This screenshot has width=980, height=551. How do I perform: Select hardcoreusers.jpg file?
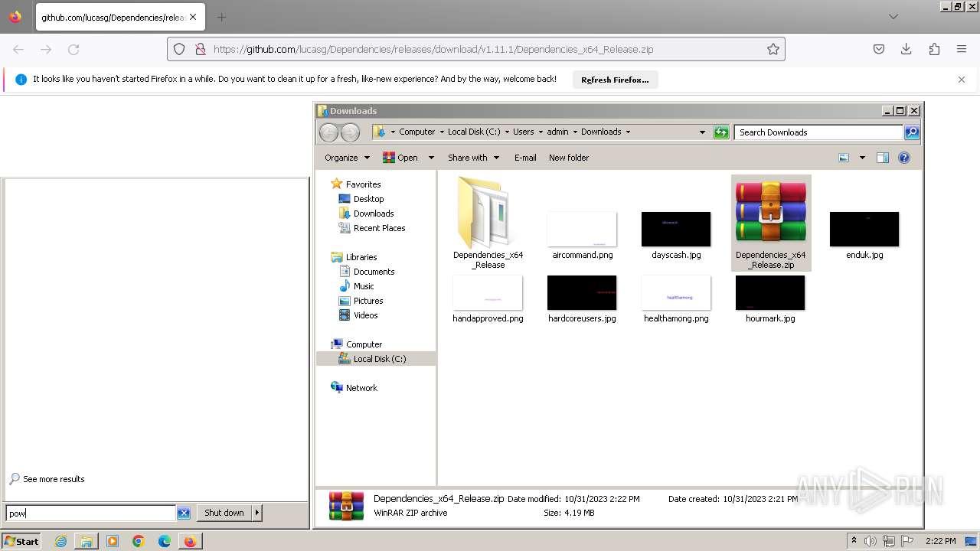(x=582, y=299)
